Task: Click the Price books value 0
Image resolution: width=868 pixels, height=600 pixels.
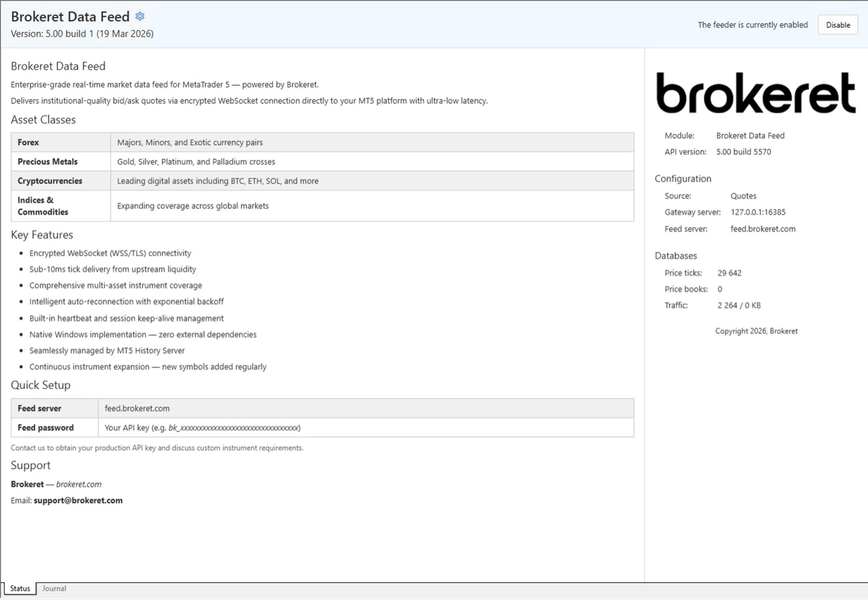Action: coord(720,289)
